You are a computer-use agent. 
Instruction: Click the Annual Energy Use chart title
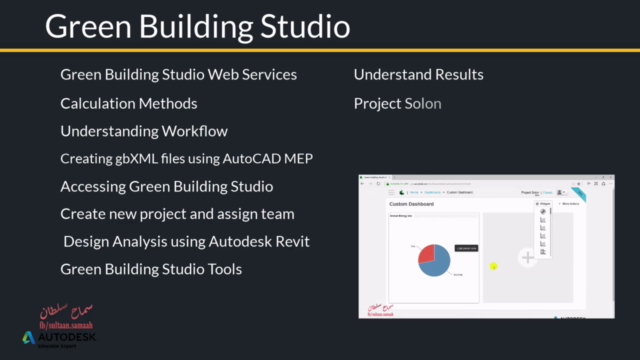point(401,216)
